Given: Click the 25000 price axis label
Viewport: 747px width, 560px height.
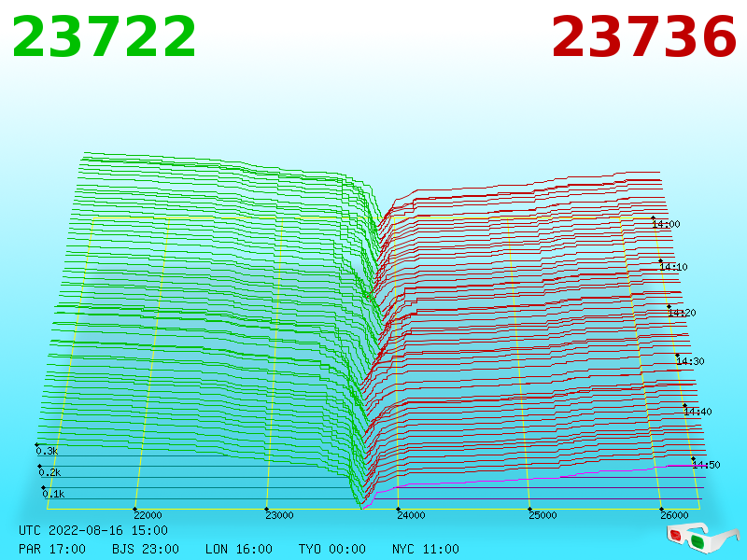Looking at the screenshot, I should (x=543, y=515).
